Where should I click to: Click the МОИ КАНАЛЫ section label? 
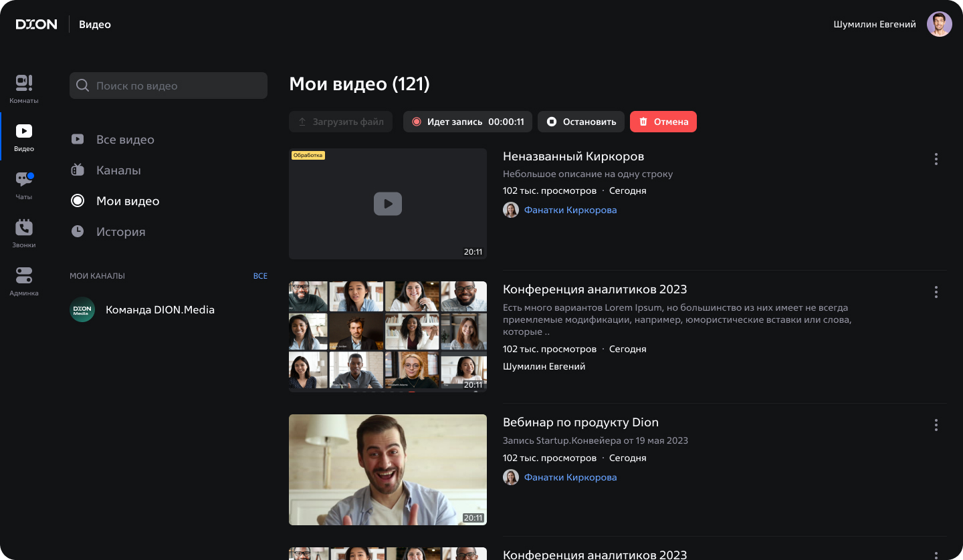coord(97,276)
